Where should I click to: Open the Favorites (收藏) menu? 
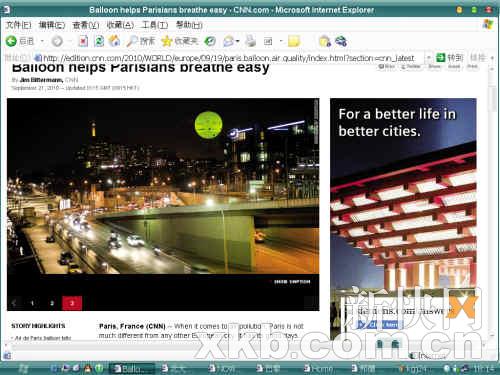pos(120,25)
